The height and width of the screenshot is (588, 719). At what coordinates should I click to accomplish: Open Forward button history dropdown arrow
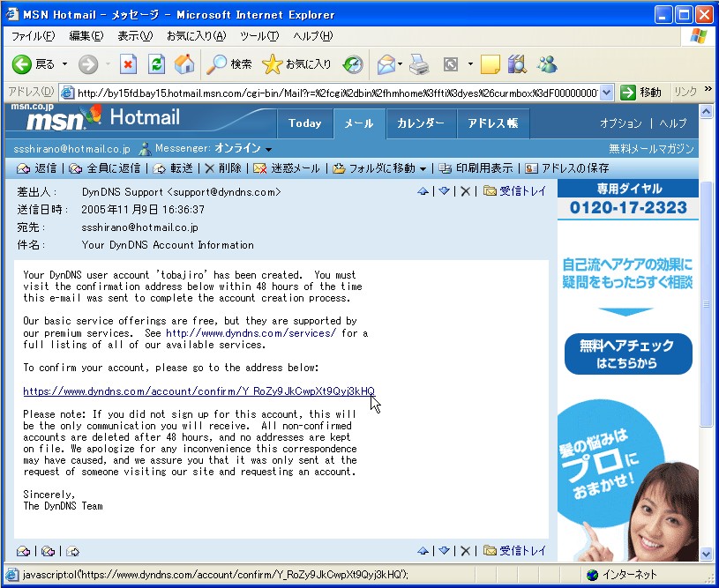pos(109,64)
